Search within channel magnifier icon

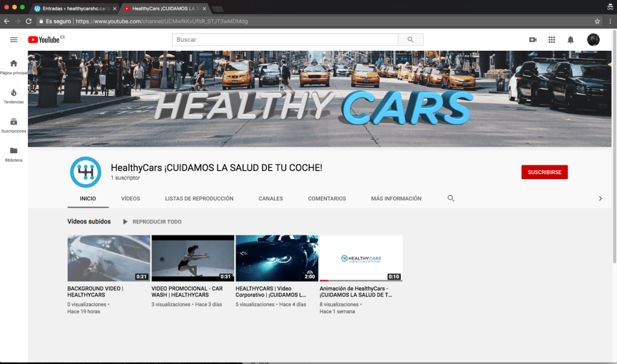click(x=450, y=199)
